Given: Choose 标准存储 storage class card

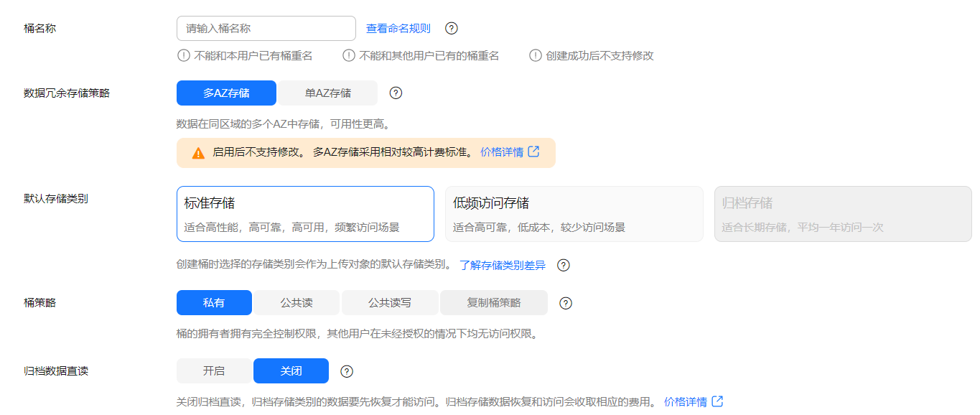Looking at the screenshot, I should [x=305, y=214].
